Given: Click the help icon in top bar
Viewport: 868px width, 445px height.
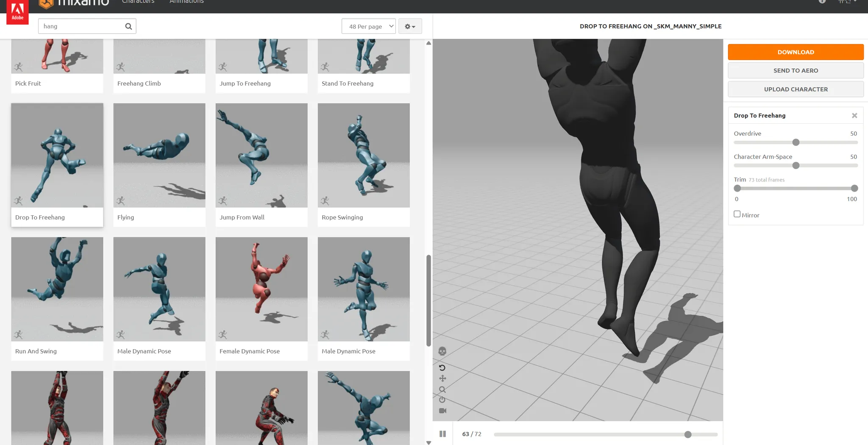Looking at the screenshot, I should pos(822,1).
